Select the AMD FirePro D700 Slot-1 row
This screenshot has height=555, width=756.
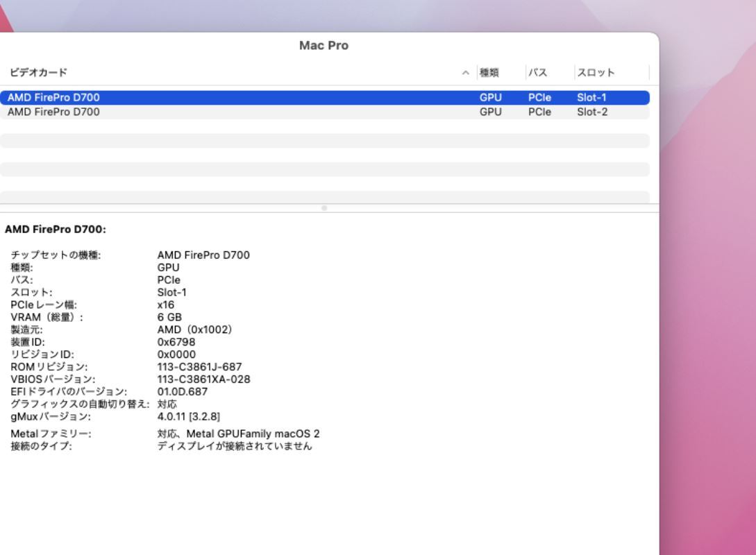(x=324, y=97)
